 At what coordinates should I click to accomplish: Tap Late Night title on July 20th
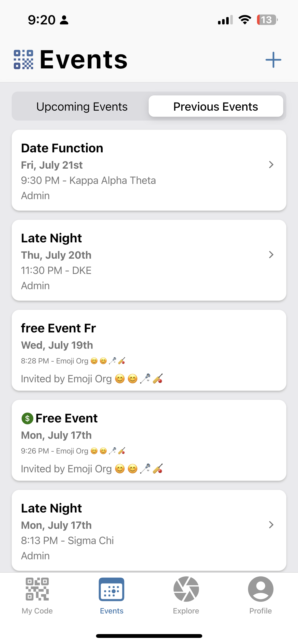pos(51,238)
